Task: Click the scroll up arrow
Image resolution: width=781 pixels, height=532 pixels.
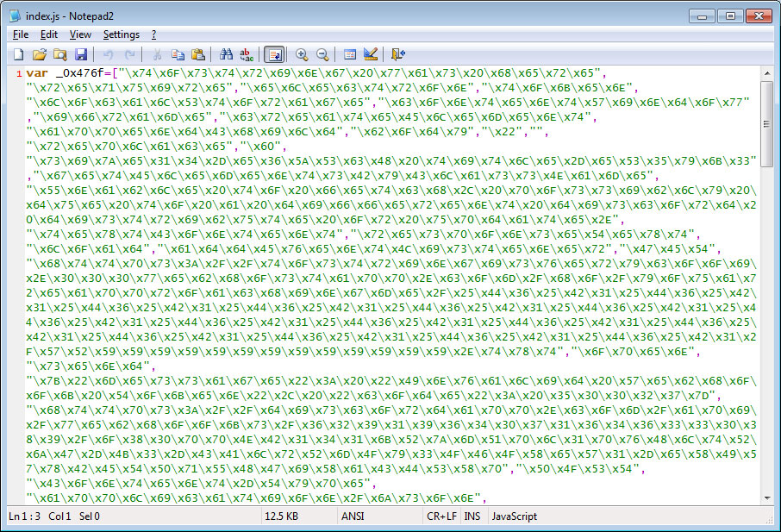Action: click(x=767, y=72)
